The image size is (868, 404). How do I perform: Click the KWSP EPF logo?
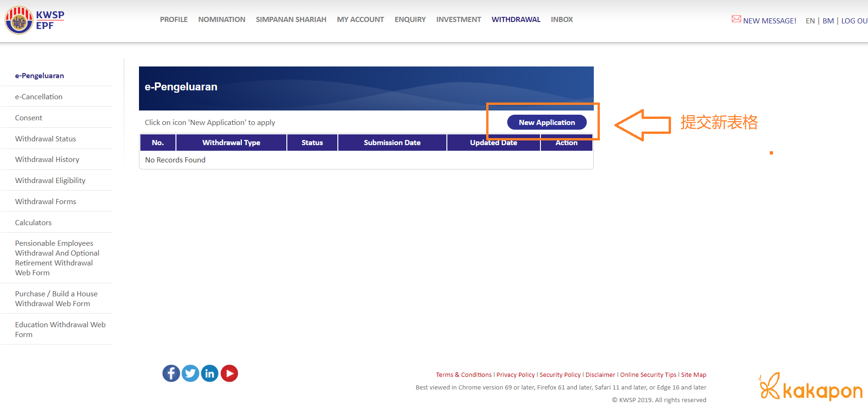tap(35, 20)
